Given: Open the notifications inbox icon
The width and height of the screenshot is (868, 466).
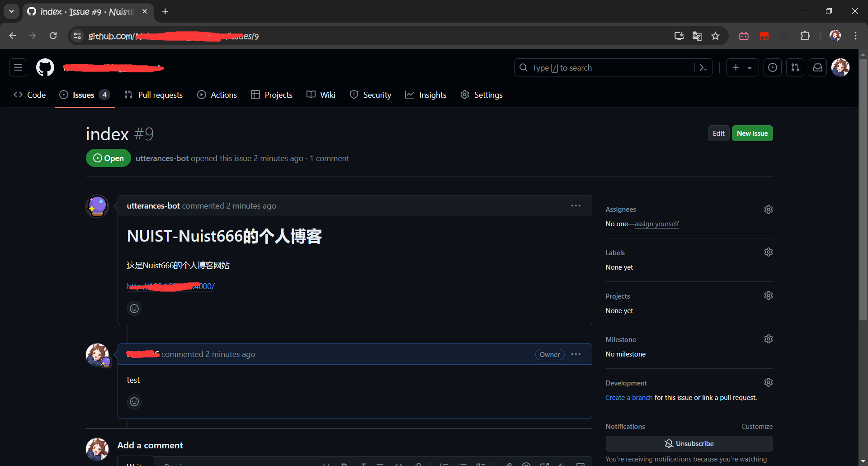Looking at the screenshot, I should tap(818, 68).
